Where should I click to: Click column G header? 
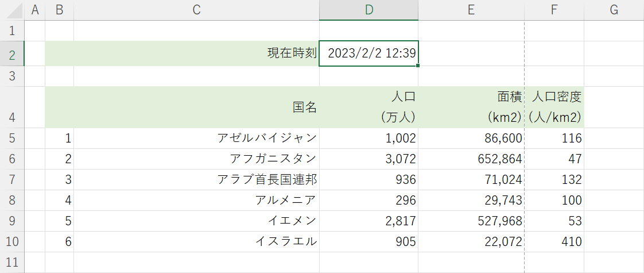point(614,9)
